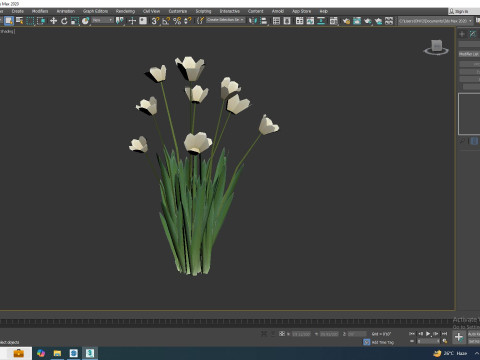This screenshot has width=480, height=360.
Task: Step to previous frame
Action: point(420,333)
